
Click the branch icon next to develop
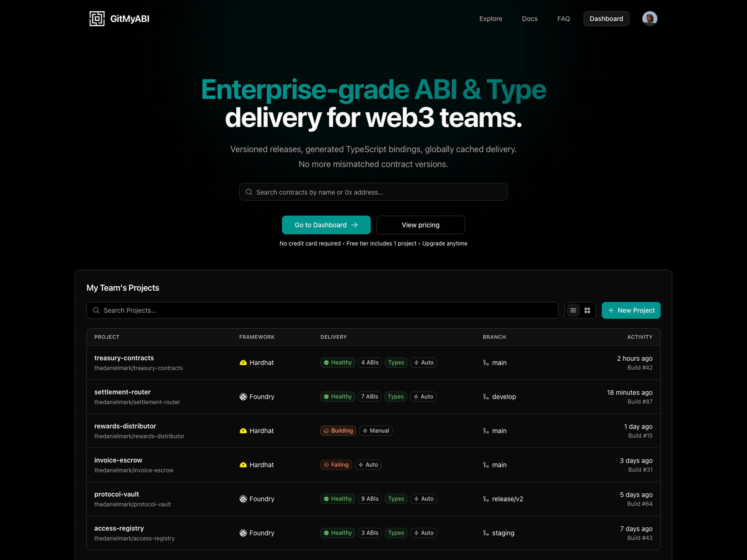tap(486, 397)
